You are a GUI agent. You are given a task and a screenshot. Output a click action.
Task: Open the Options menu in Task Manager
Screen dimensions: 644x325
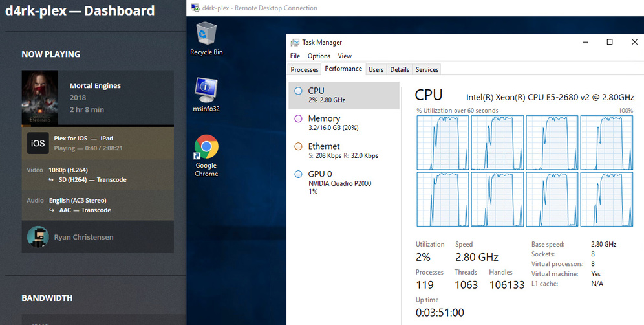coord(319,56)
